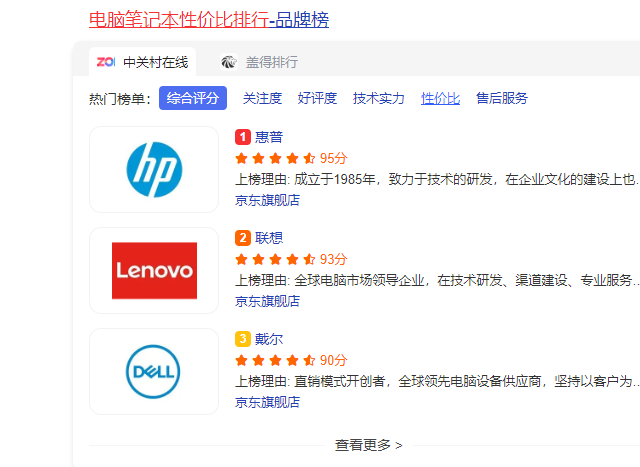Open the 戴尔 brand name link
Image resolution: width=640 pixels, height=467 pixels.
[x=269, y=339]
